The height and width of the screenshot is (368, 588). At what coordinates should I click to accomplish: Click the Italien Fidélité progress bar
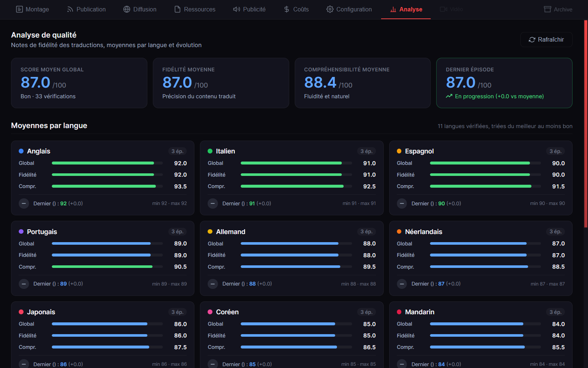click(296, 175)
